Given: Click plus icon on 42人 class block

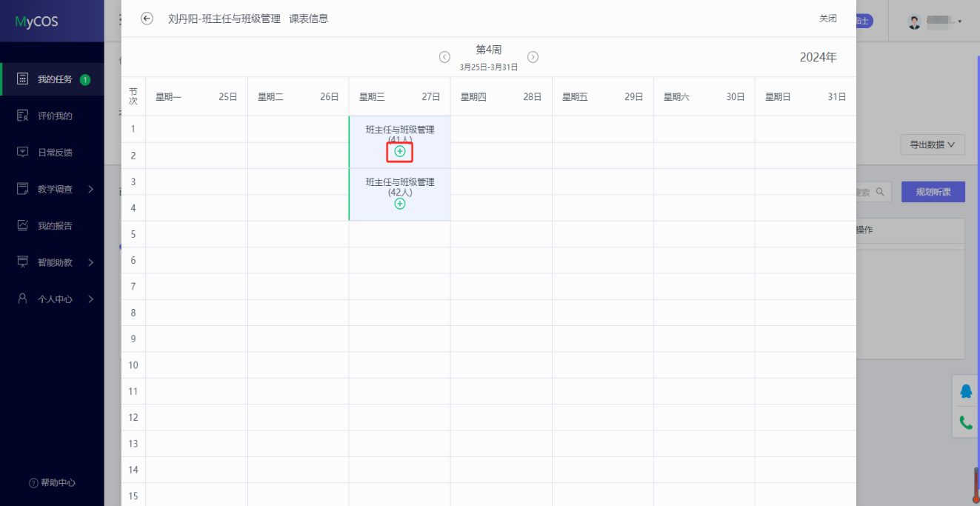Looking at the screenshot, I should point(400,204).
